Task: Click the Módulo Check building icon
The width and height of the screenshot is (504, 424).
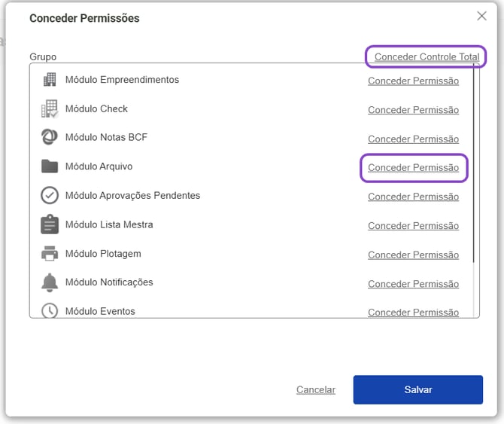Action: click(x=50, y=109)
